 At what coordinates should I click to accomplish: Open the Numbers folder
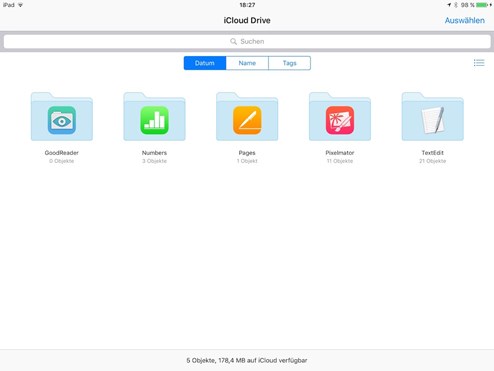[x=154, y=117]
